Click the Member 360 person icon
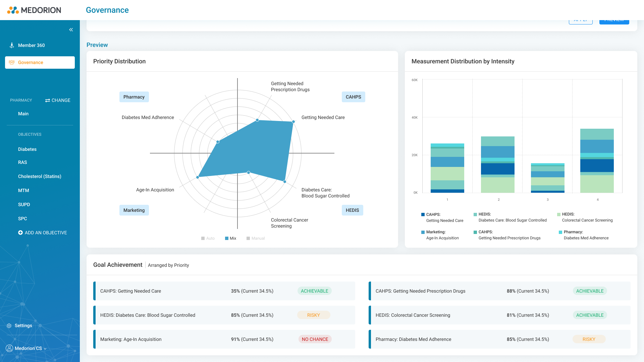The width and height of the screenshot is (644, 362). (12, 45)
